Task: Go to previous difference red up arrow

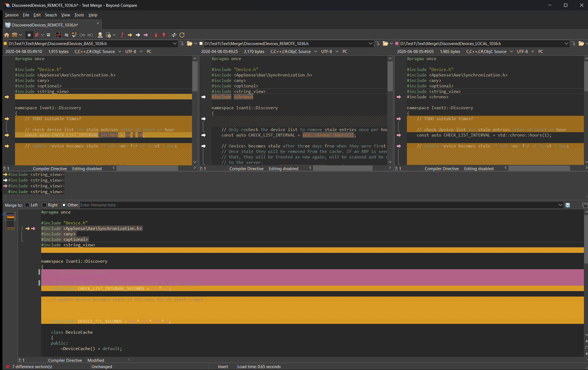Action: coord(164,35)
